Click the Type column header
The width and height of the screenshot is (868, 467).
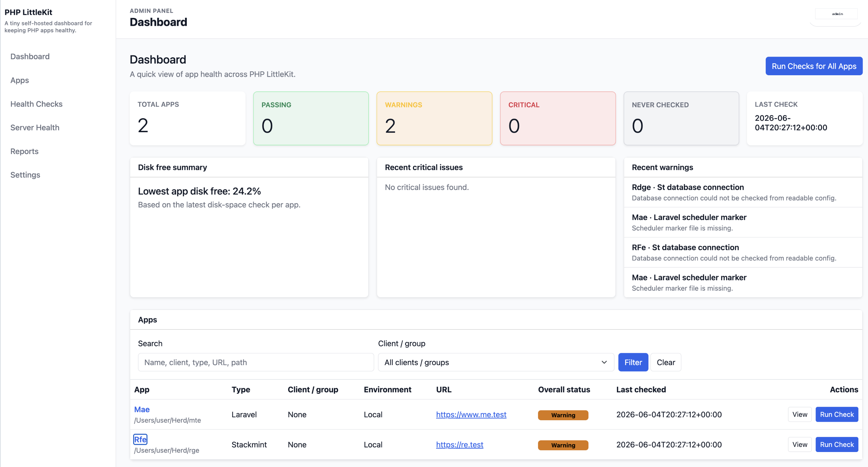[241, 390]
